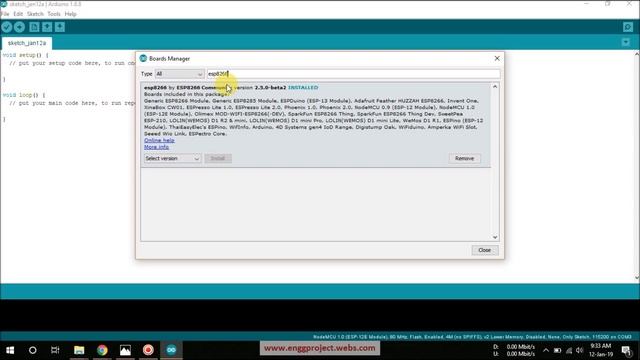Click the NodeMCU 1.0 board status text
Viewport: 640px width, 360px height.
472,337
